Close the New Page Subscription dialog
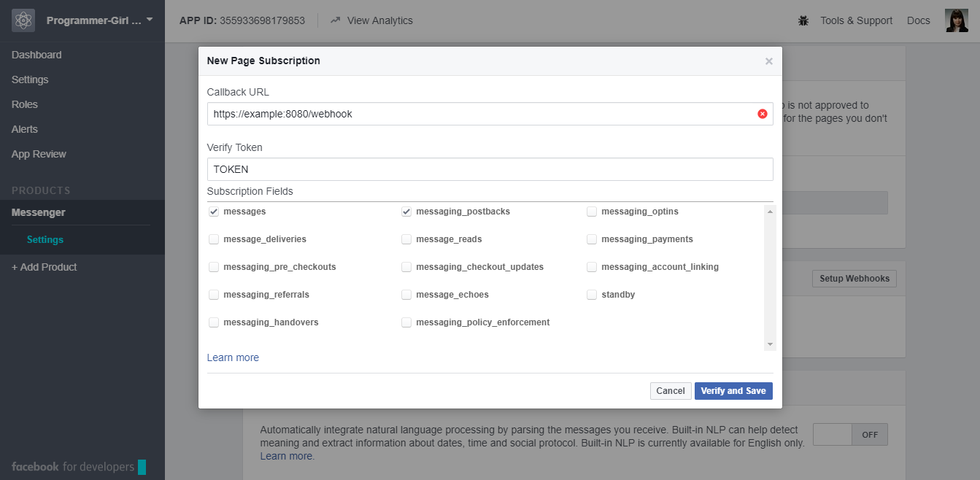 [x=768, y=61]
